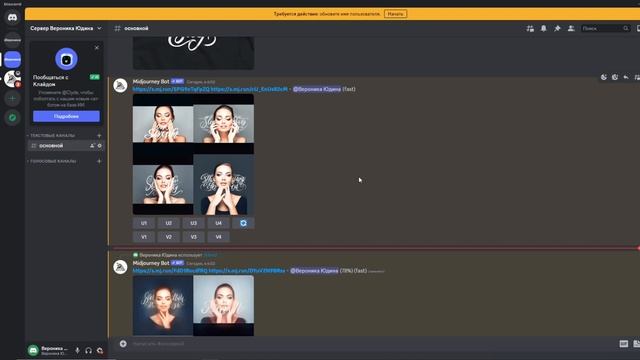Click the blue re-roll refresh button

click(243, 223)
